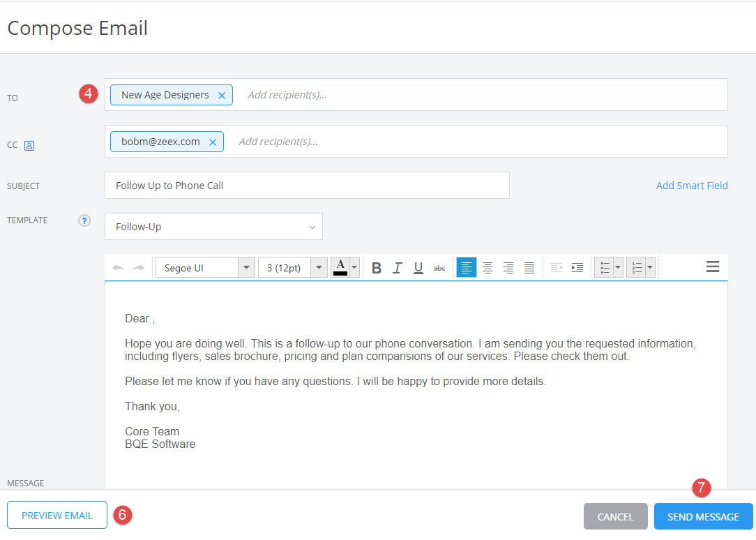Open font color picker arrow
756x540 pixels.
pos(354,267)
